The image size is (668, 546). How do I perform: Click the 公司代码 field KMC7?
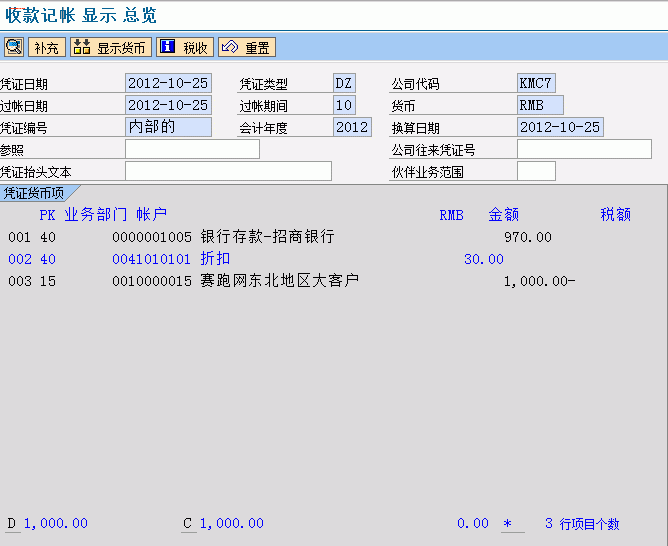(536, 83)
